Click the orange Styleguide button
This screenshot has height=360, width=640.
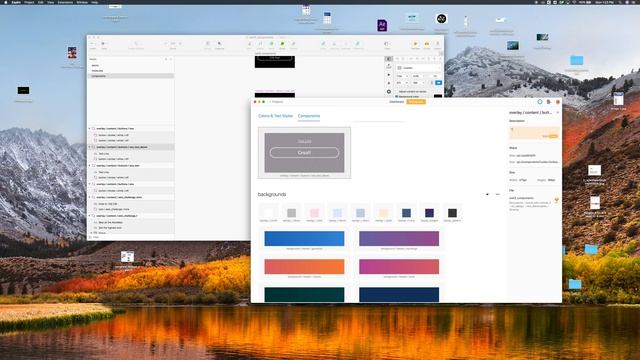click(x=416, y=102)
